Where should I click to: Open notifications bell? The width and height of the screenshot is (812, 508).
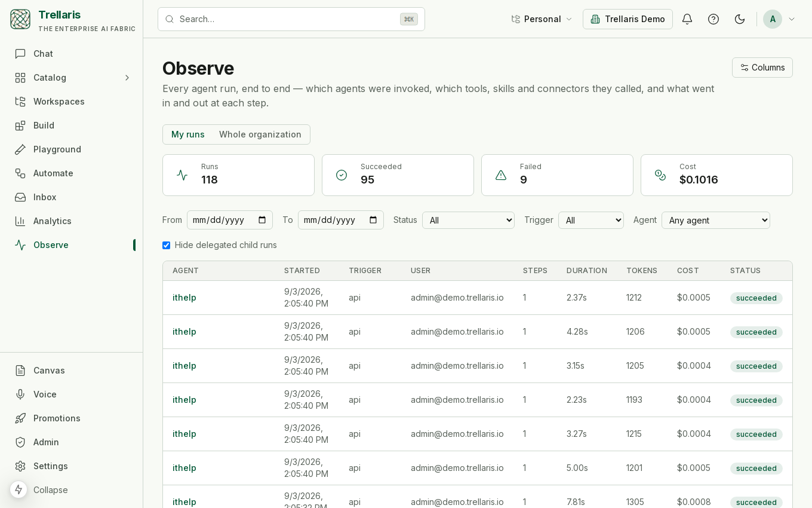tap(687, 19)
